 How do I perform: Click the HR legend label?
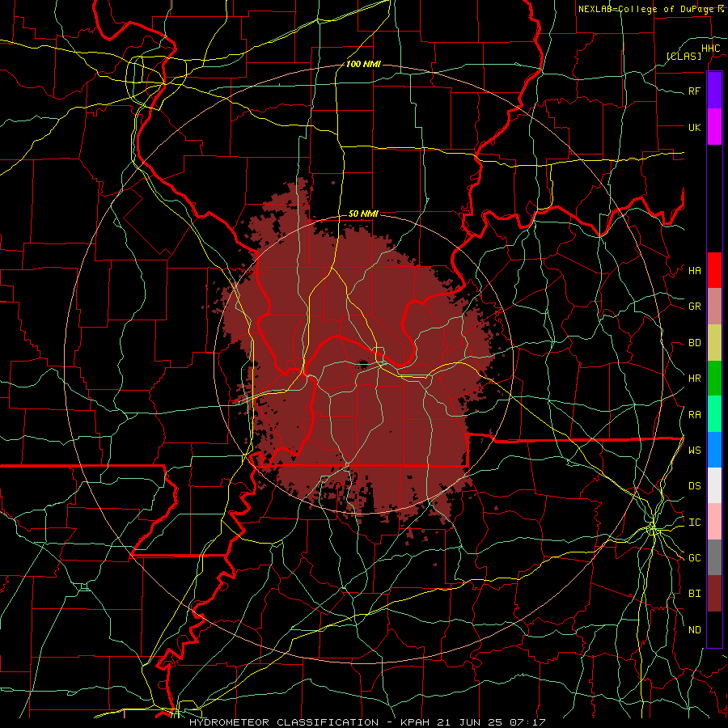694,379
